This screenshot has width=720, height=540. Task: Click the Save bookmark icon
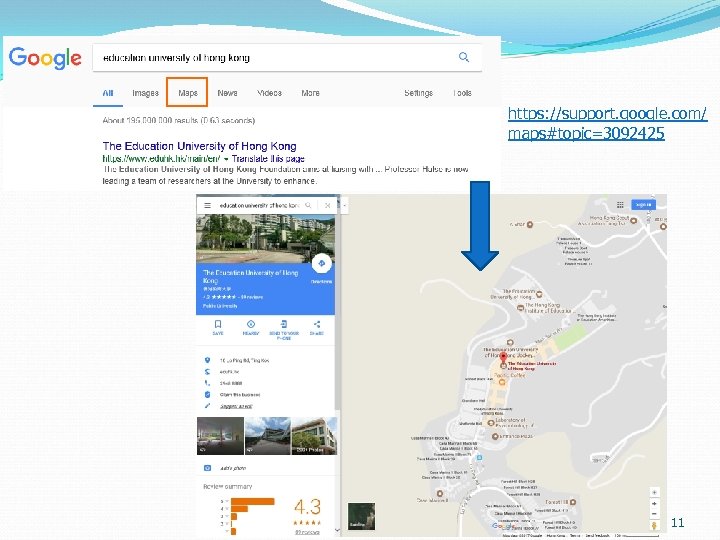pyautogui.click(x=218, y=324)
